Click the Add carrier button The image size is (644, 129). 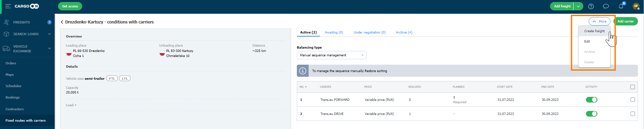[x=626, y=21]
